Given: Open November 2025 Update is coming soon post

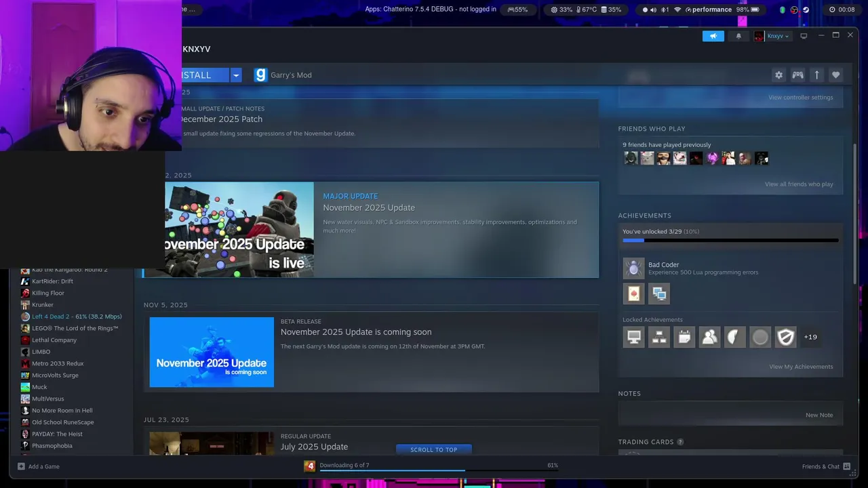Looking at the screenshot, I should [356, 332].
